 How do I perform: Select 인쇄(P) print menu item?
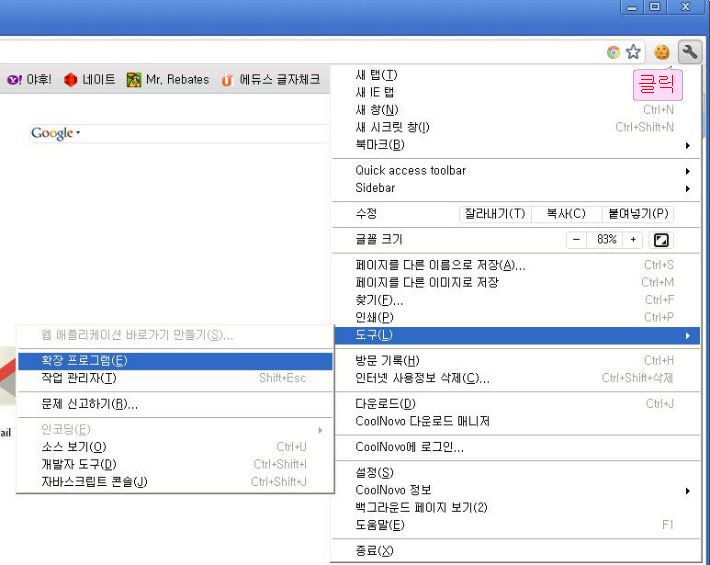[517, 317]
